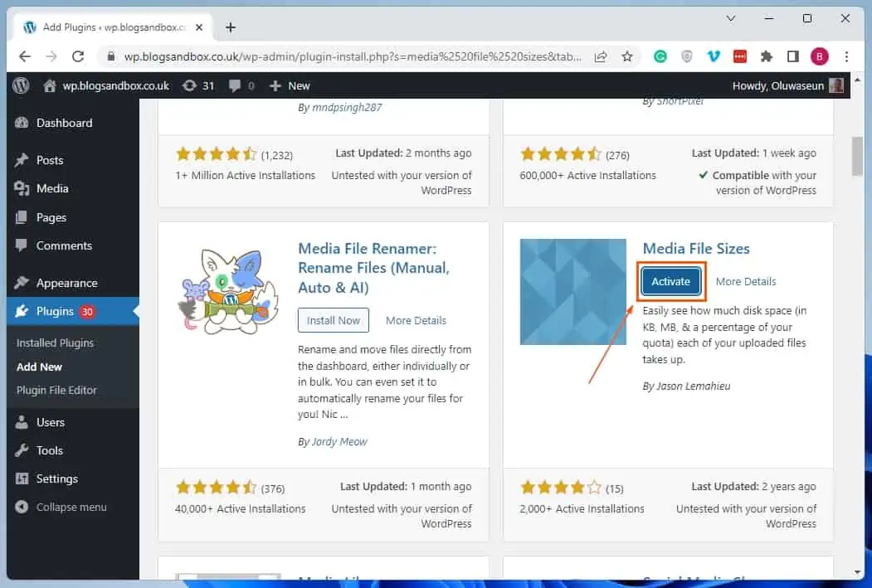Open the tab search chevron
The height and width of the screenshot is (588, 872).
(x=731, y=18)
